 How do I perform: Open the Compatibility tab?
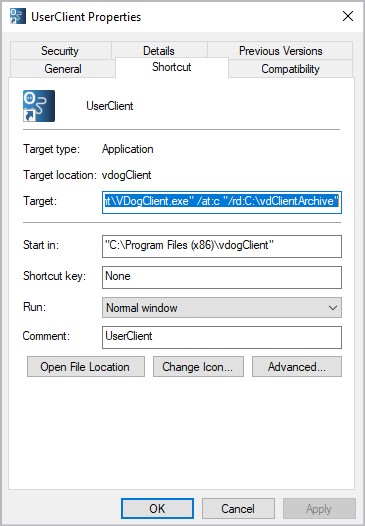(x=290, y=69)
